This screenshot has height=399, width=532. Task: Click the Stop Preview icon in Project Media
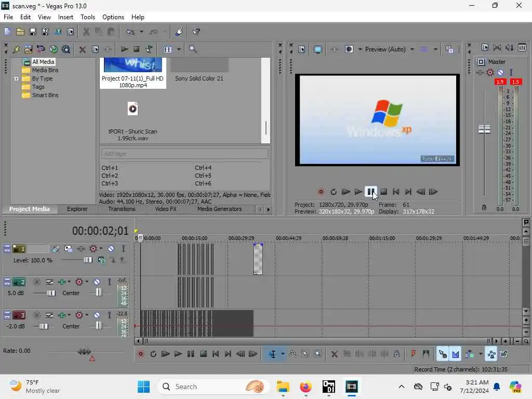point(137,49)
